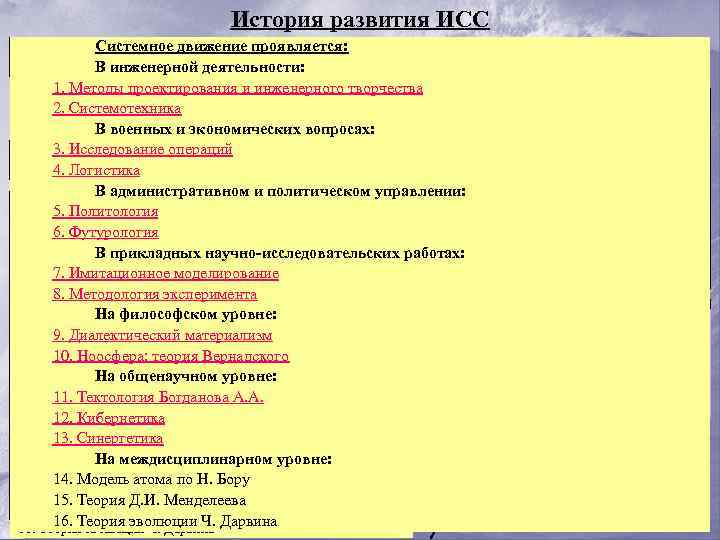The height and width of the screenshot is (540, 720).
Task: Click the 'Логистика' hyperlink
Action: pyautogui.click(x=96, y=170)
